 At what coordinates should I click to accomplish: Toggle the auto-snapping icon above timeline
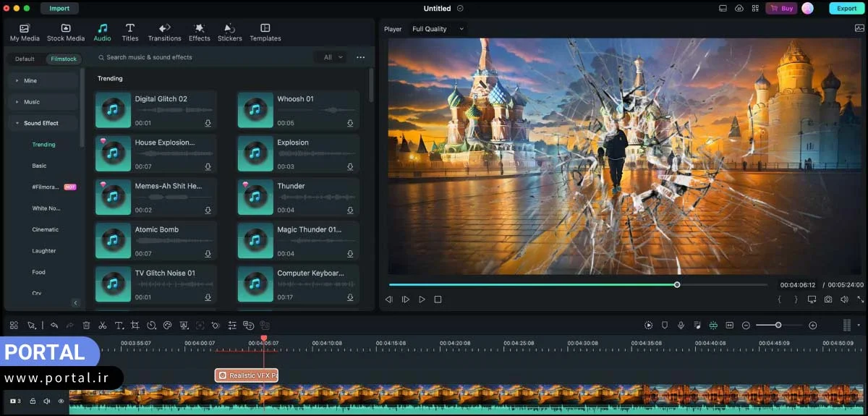tap(713, 326)
